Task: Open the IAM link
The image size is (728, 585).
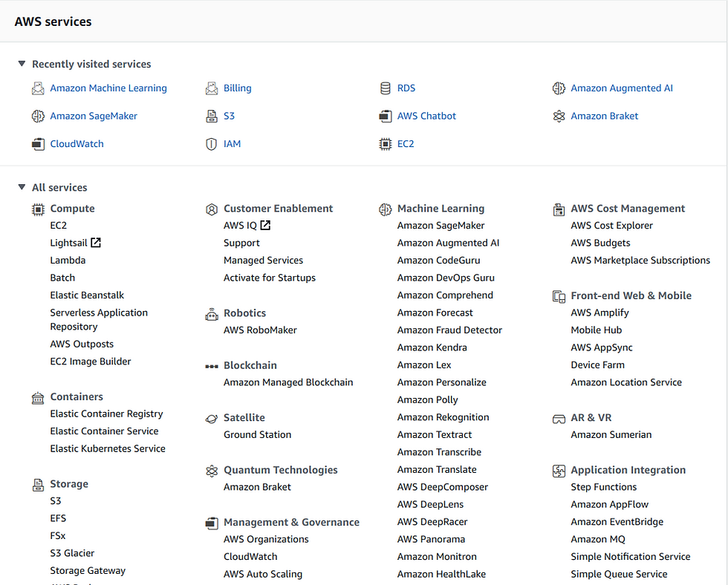Action: pos(232,144)
